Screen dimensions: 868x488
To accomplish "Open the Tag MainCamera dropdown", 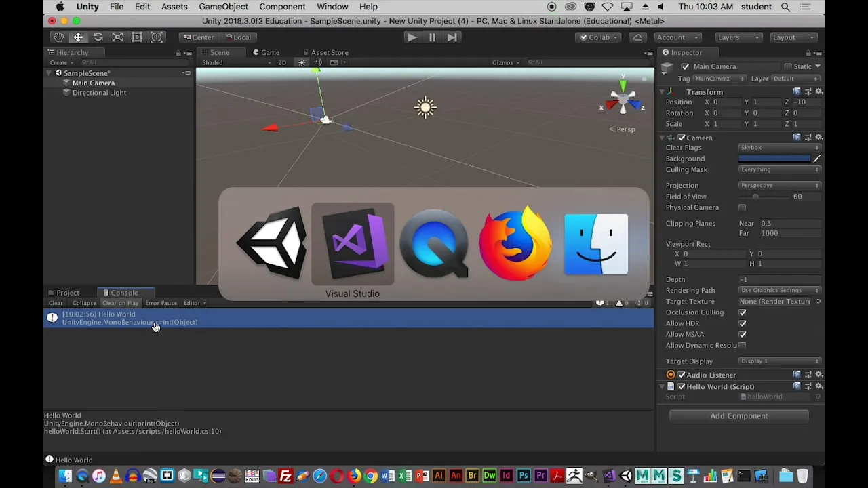I will pyautogui.click(x=719, y=79).
